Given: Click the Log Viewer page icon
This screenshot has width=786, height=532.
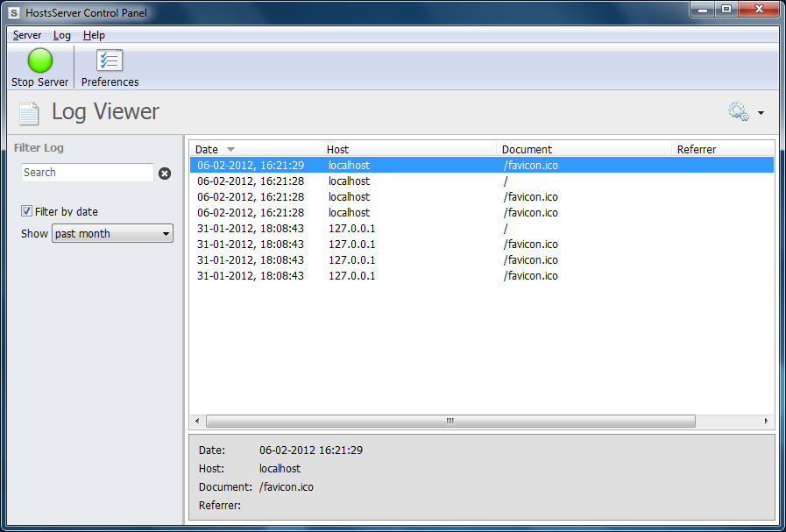Looking at the screenshot, I should (29, 112).
